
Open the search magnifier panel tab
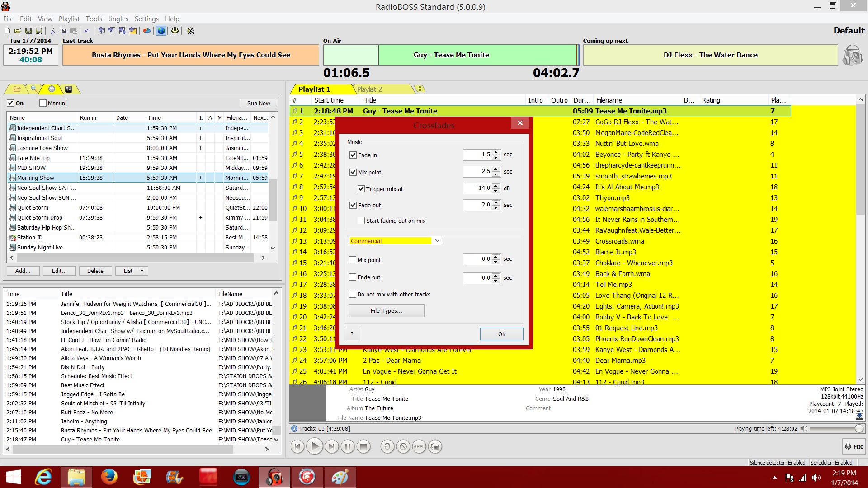point(34,89)
